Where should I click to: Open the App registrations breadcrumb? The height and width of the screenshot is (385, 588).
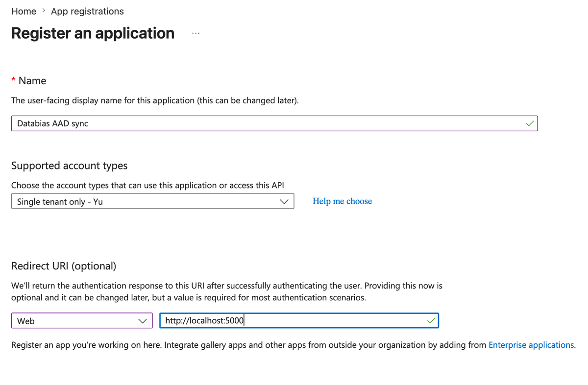click(x=87, y=11)
